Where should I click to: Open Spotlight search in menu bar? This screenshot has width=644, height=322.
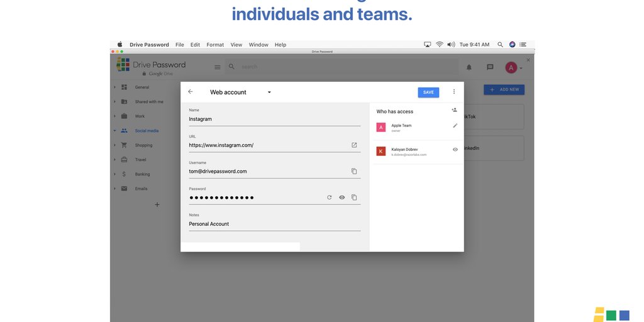500,45
